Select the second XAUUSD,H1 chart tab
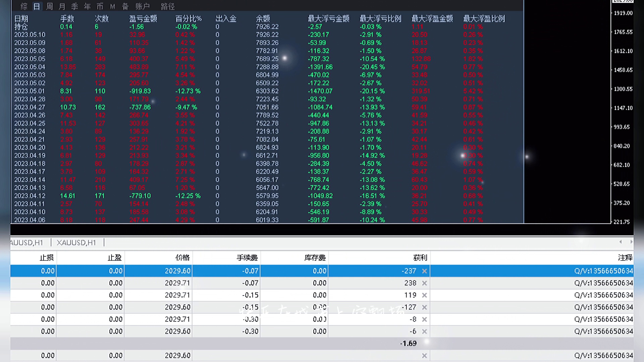Viewport: 644px width, 362px height. (x=76, y=242)
